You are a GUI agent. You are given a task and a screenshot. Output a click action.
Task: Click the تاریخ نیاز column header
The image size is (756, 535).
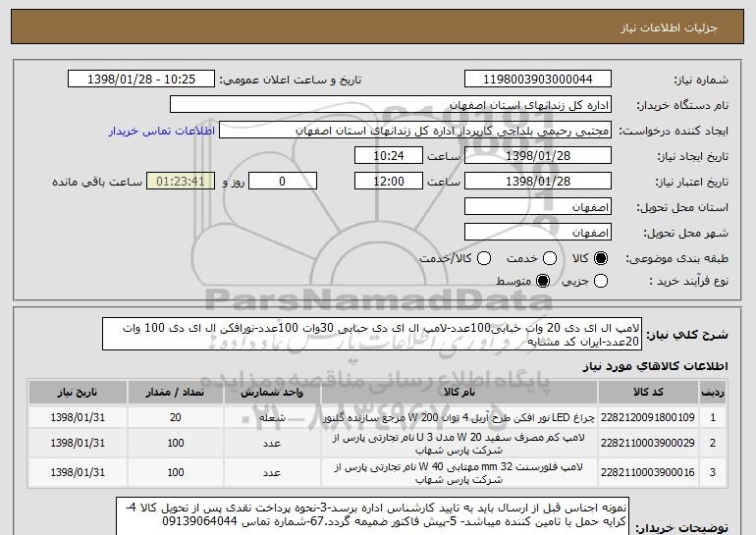pos(78,393)
